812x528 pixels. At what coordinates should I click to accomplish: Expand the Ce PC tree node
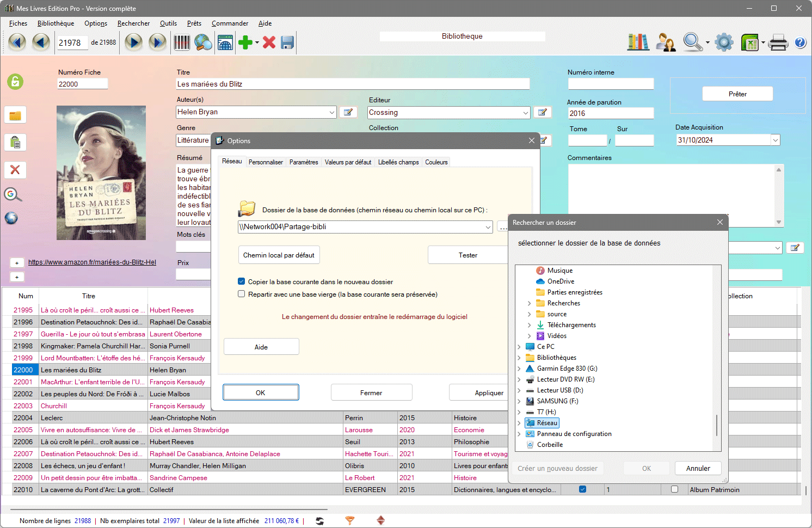519,347
